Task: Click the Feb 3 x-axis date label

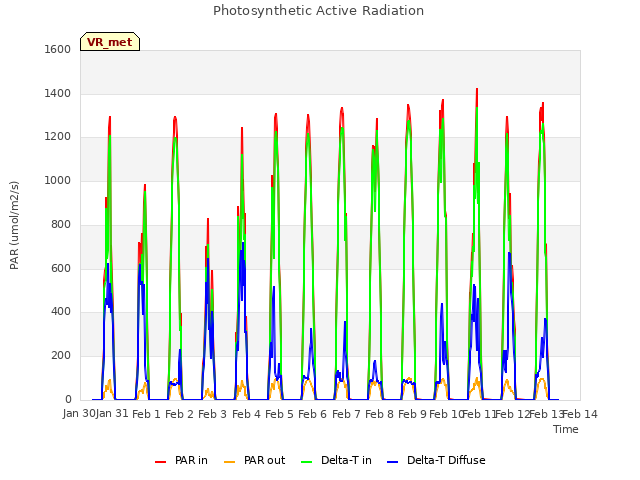Action: coord(213,414)
